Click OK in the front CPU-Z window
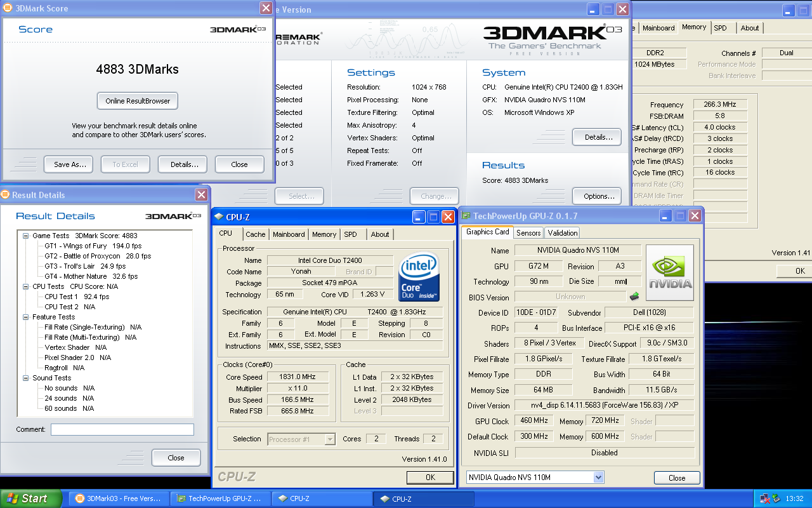 pyautogui.click(x=430, y=478)
